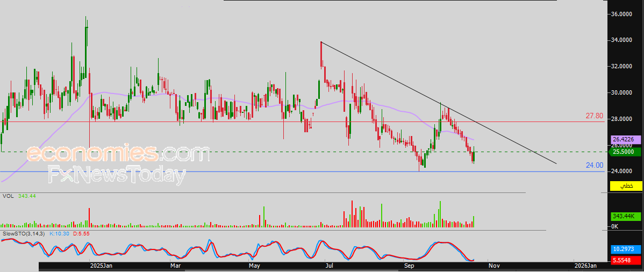Screen dimensions: 644x272
Task: Select the 26.4226 moving average price tag
Action: (626, 139)
